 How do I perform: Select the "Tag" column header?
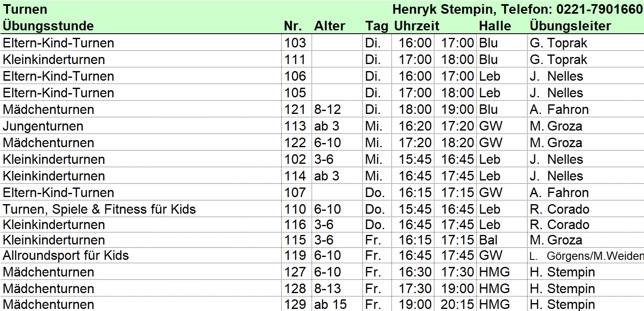[376, 26]
